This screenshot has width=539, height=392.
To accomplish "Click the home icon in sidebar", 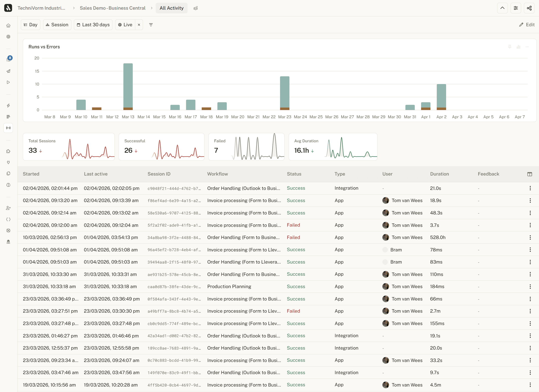I will (x=8, y=26).
